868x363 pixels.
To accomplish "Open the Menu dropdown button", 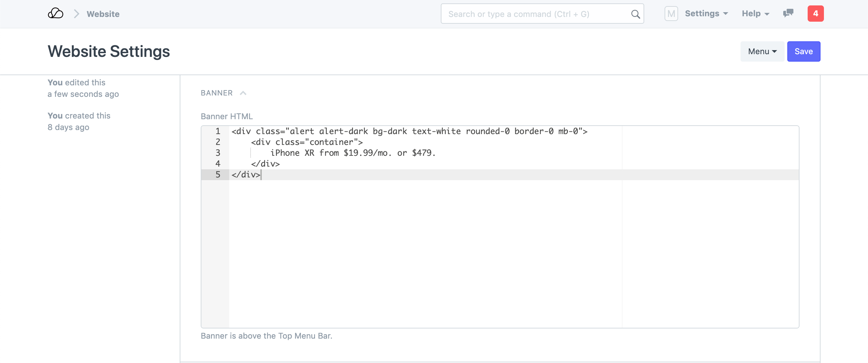I will coord(762,51).
